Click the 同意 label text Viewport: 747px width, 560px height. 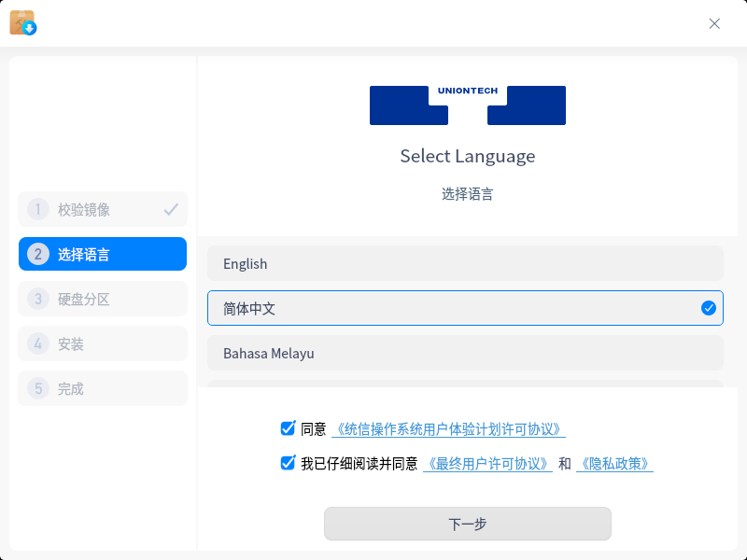click(x=313, y=429)
